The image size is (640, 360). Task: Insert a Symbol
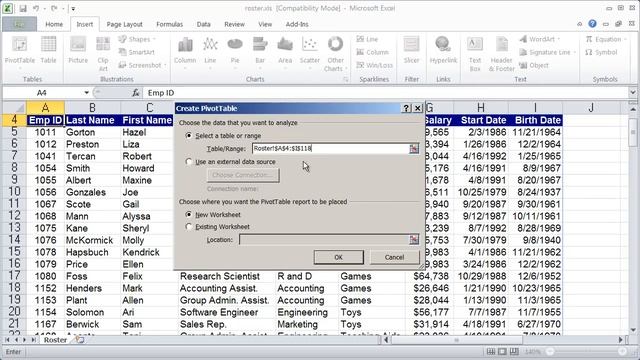601,52
